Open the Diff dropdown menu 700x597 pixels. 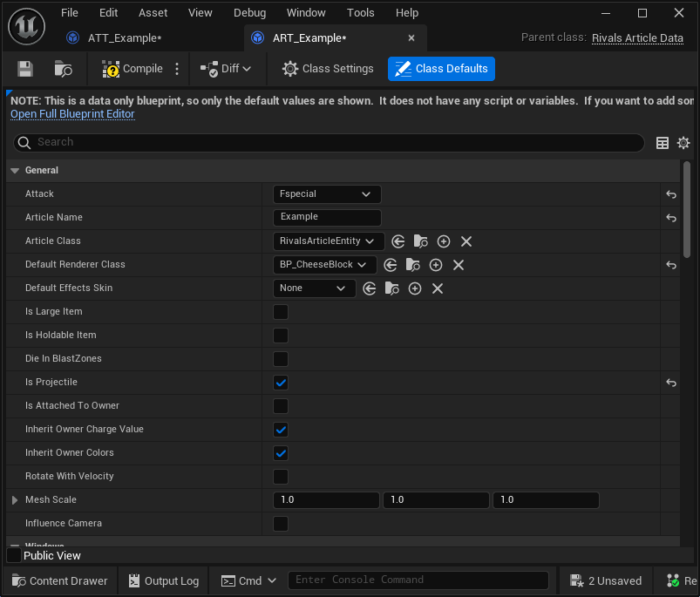coord(226,69)
